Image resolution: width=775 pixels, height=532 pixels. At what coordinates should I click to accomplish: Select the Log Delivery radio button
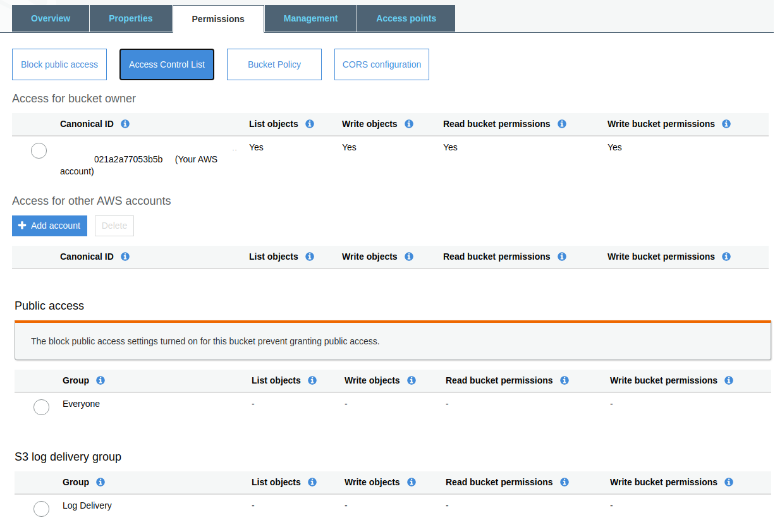click(41, 509)
